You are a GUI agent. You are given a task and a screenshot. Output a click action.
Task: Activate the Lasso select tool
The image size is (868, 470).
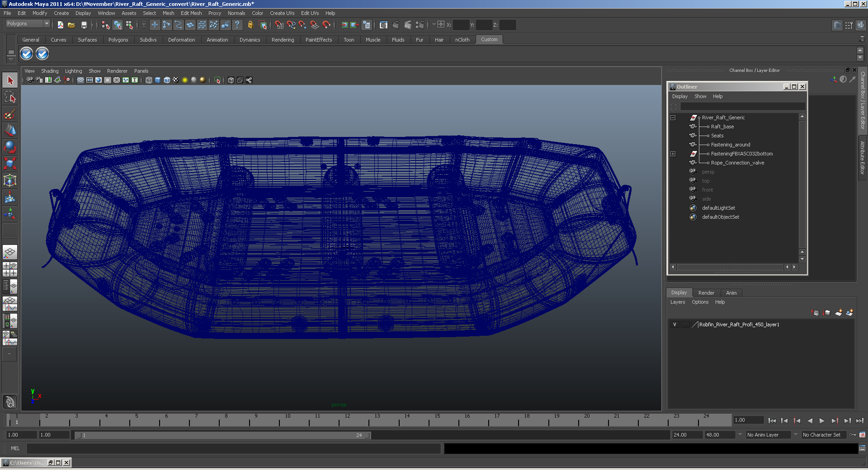tap(10, 97)
